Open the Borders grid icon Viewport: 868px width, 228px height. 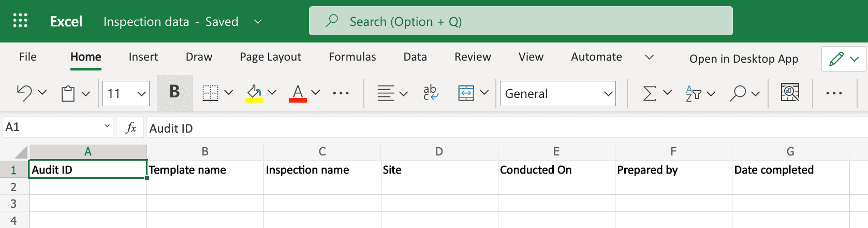coord(210,93)
